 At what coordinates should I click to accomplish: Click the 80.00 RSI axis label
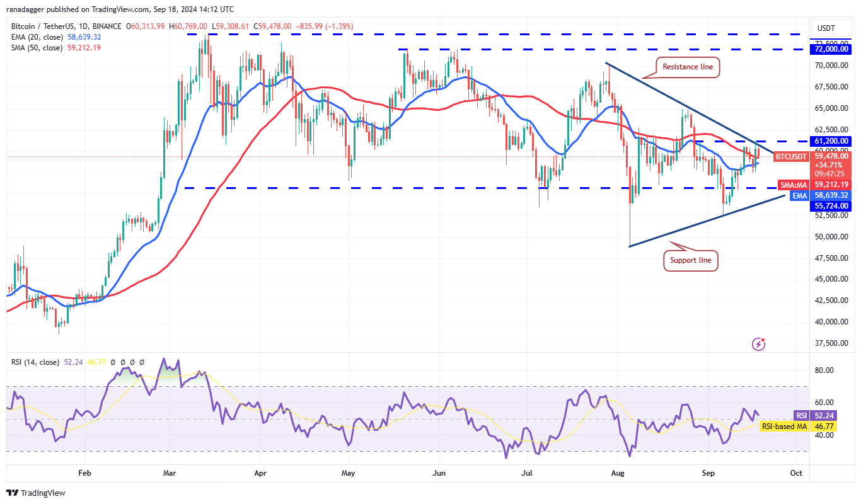(x=823, y=370)
